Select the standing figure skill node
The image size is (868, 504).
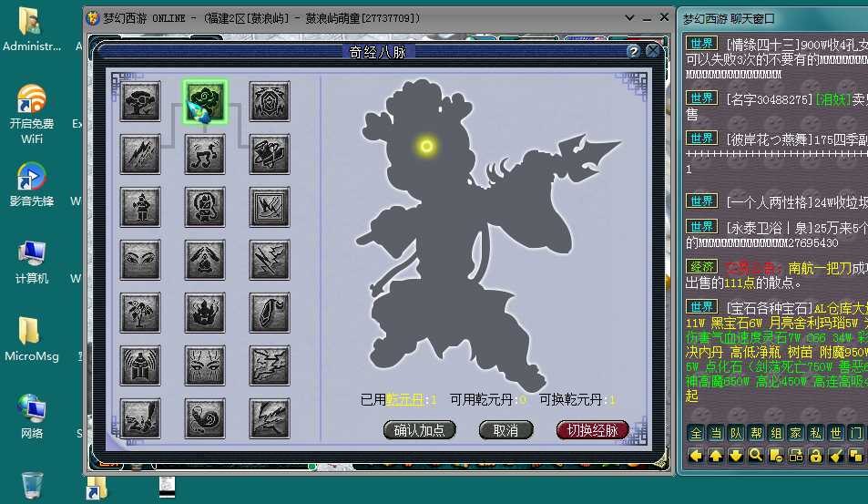pyautogui.click(x=140, y=207)
